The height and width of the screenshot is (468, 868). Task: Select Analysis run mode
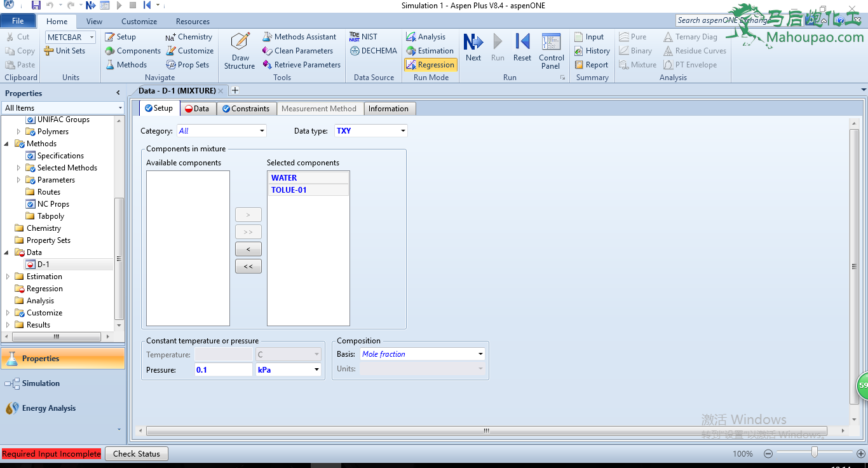(425, 37)
